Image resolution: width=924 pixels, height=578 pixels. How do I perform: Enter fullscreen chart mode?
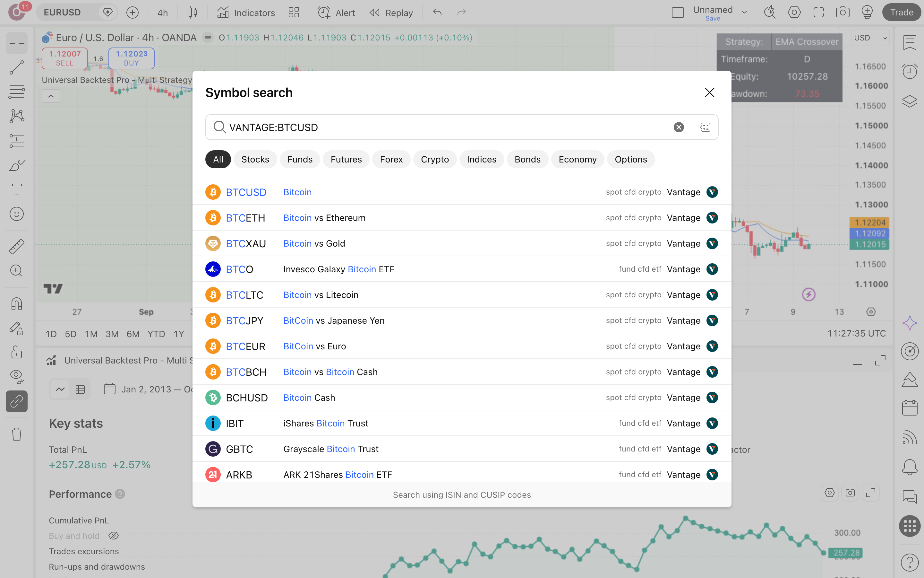point(819,13)
